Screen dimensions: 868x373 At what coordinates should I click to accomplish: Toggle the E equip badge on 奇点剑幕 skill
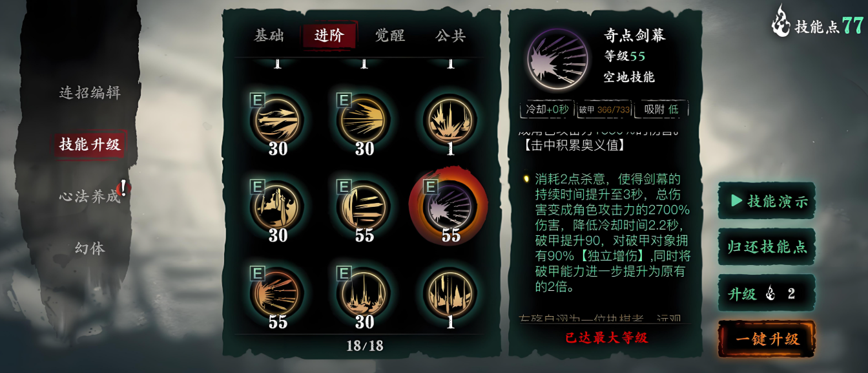tap(430, 187)
